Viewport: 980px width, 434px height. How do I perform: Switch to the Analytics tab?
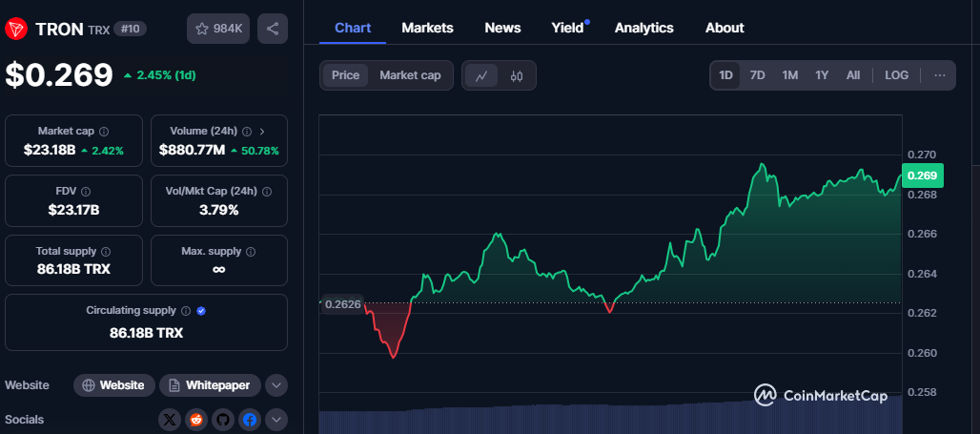[x=643, y=29]
